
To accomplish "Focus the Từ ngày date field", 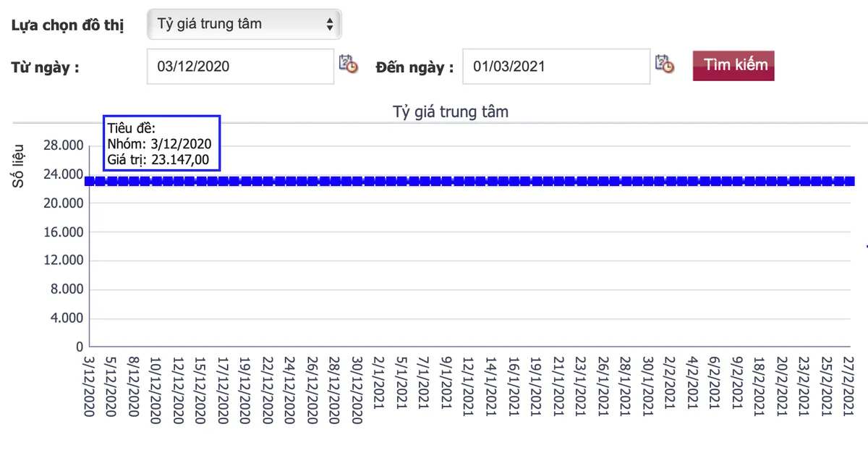I will 240,67.
